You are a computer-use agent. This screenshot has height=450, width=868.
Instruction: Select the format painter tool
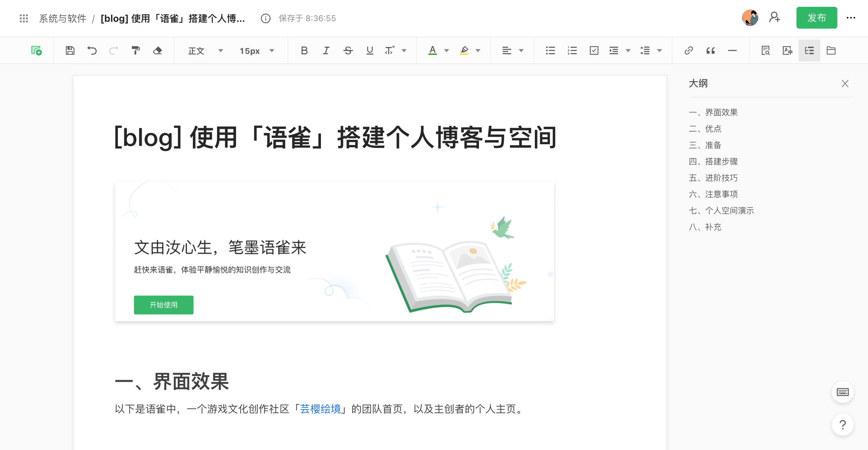pyautogui.click(x=136, y=50)
